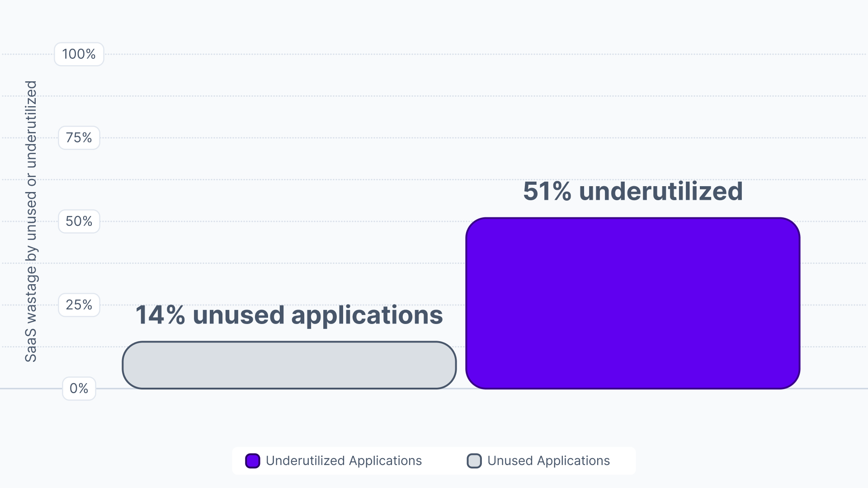868x488 pixels.
Task: Click the word 'unused' above gray bar
Action: (238, 315)
